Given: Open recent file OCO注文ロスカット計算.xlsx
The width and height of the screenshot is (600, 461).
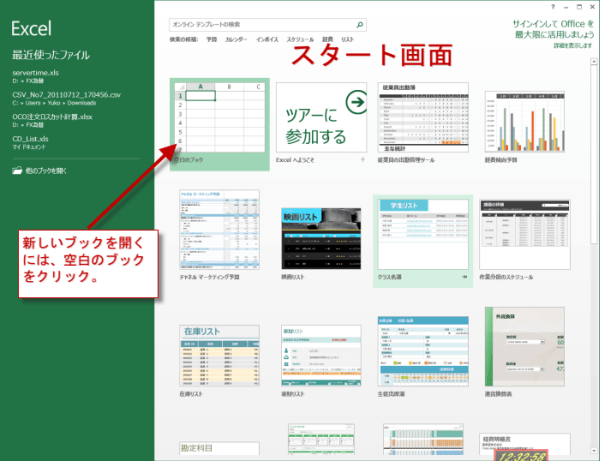Looking at the screenshot, I should pyautogui.click(x=52, y=117).
